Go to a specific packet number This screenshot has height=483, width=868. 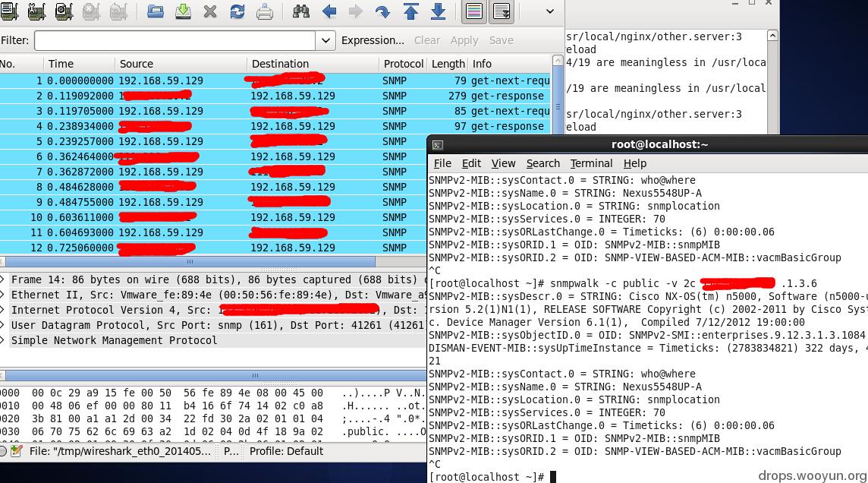point(382,11)
